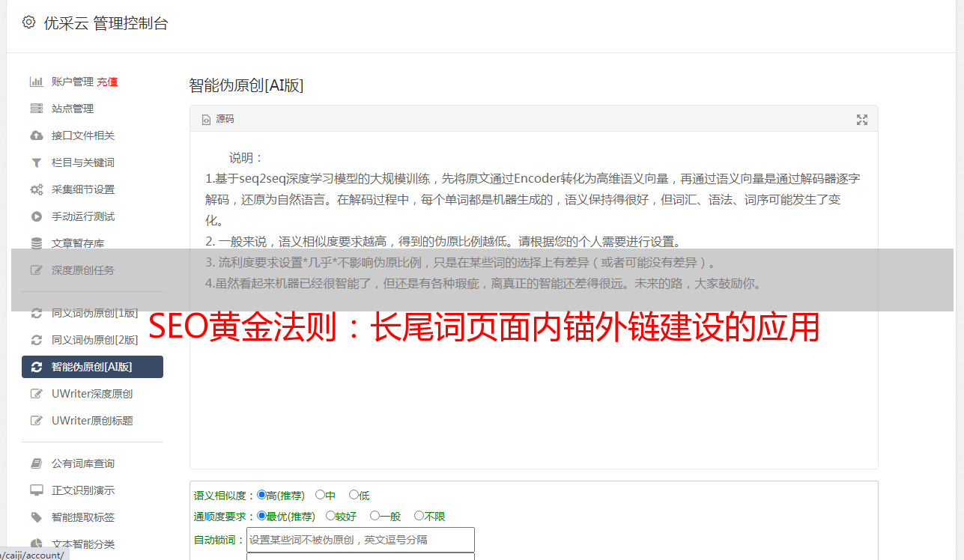Screen dimensions: 964x560
Task: Click the red 充值 recharge link
Action: point(107,82)
